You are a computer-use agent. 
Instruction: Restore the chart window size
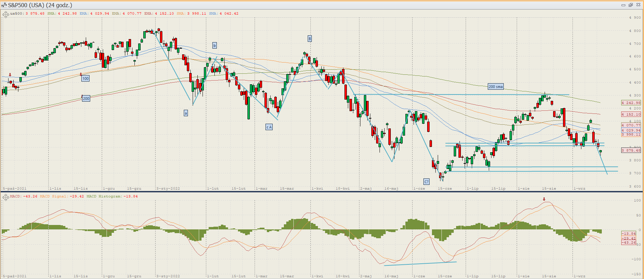[x=630, y=5]
